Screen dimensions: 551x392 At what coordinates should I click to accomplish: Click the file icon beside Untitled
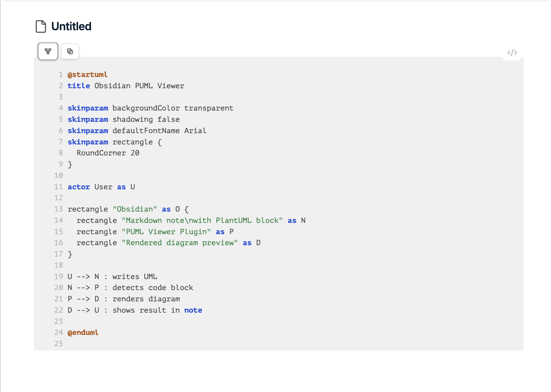click(x=41, y=27)
